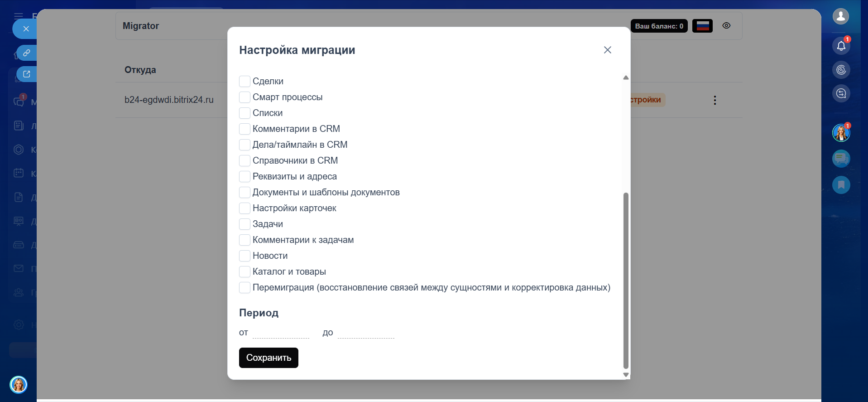Toggle the eye visibility icon in header
The width and height of the screenshot is (868, 402).
click(x=726, y=26)
